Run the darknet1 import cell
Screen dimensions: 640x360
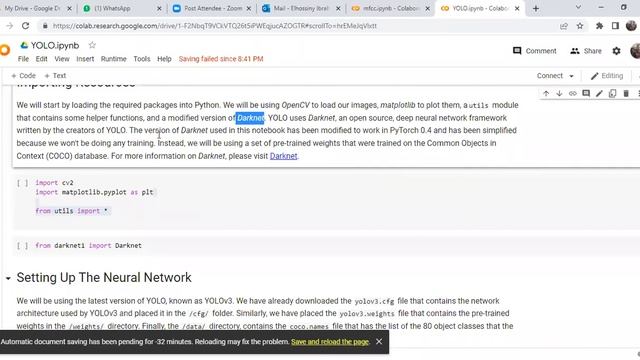click(22, 246)
